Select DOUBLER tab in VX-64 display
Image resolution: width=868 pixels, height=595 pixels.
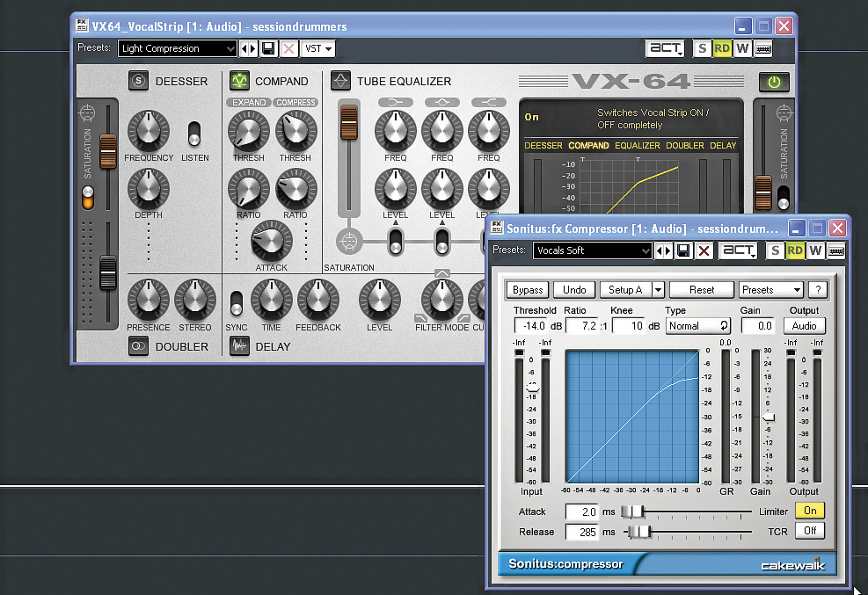click(685, 145)
